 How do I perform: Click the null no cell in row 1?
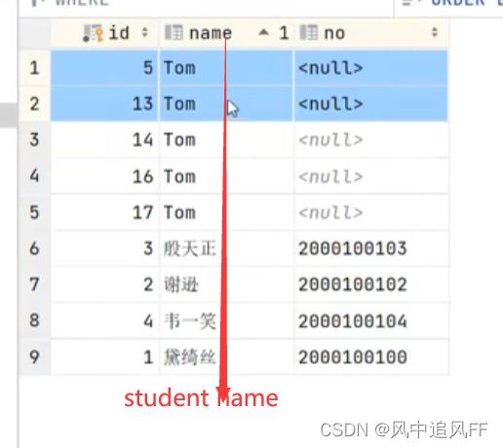[370, 68]
